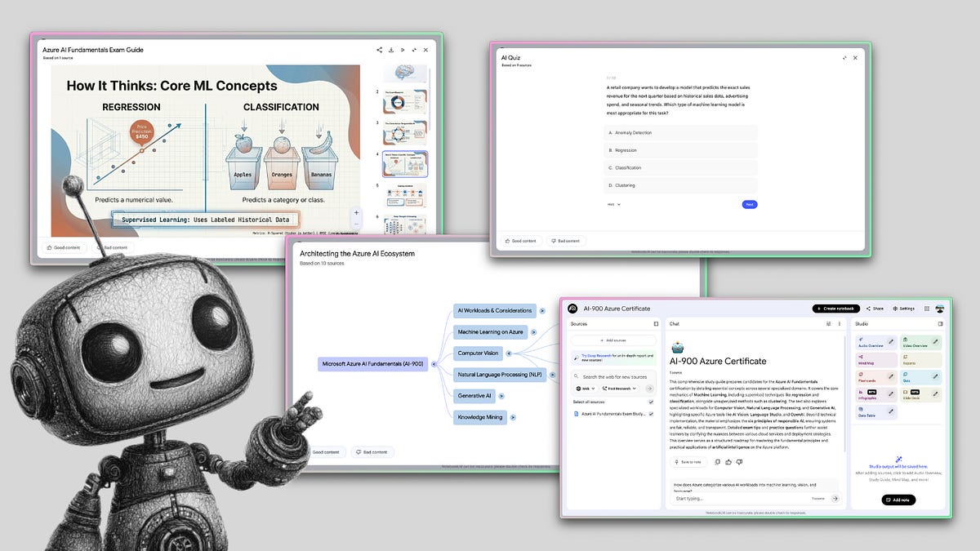
Task: Rate mind map as Bad content
Action: [372, 451]
